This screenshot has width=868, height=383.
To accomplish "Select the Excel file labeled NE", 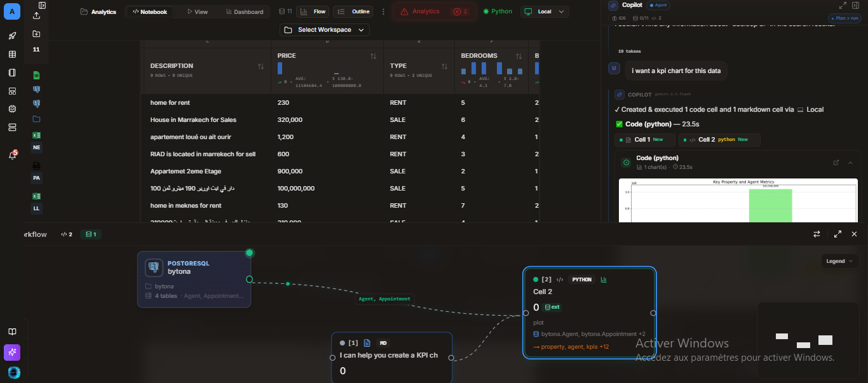I will 36,142.
